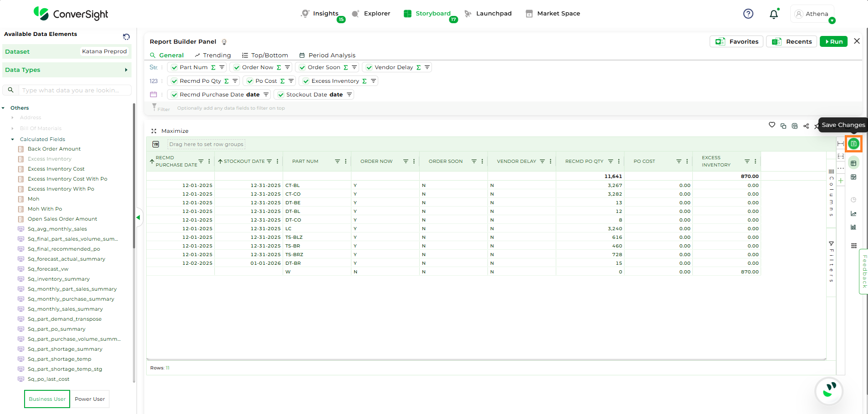The image size is (868, 414).
Task: Switch to the Trending tab
Action: click(x=213, y=55)
